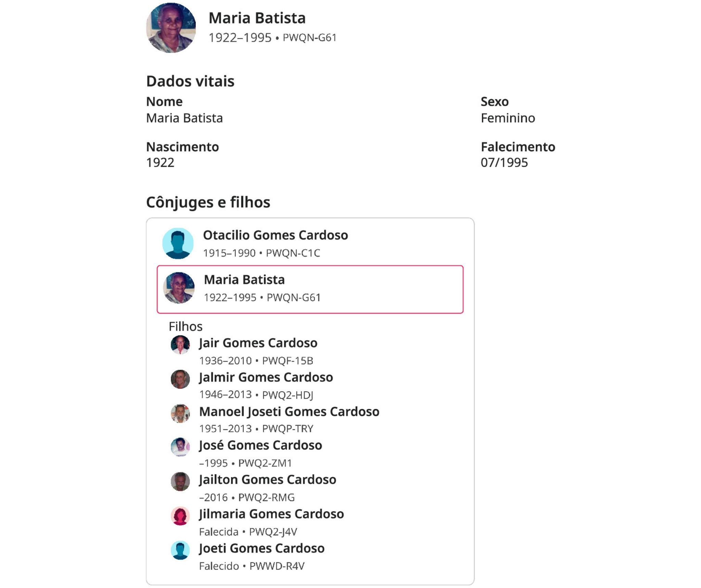
Task: Click Jair Gomes Cardoso's portrait thumbnail
Action: [180, 345]
